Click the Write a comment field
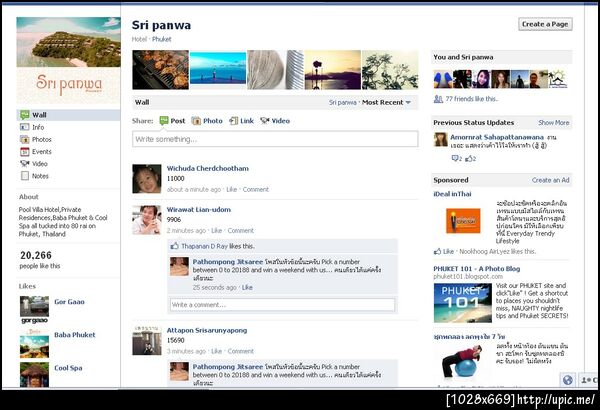 [x=282, y=305]
